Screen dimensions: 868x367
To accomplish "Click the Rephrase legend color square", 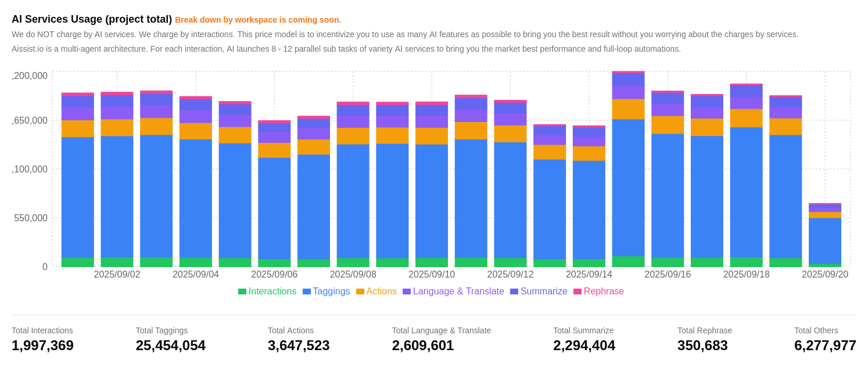I will (x=578, y=292).
